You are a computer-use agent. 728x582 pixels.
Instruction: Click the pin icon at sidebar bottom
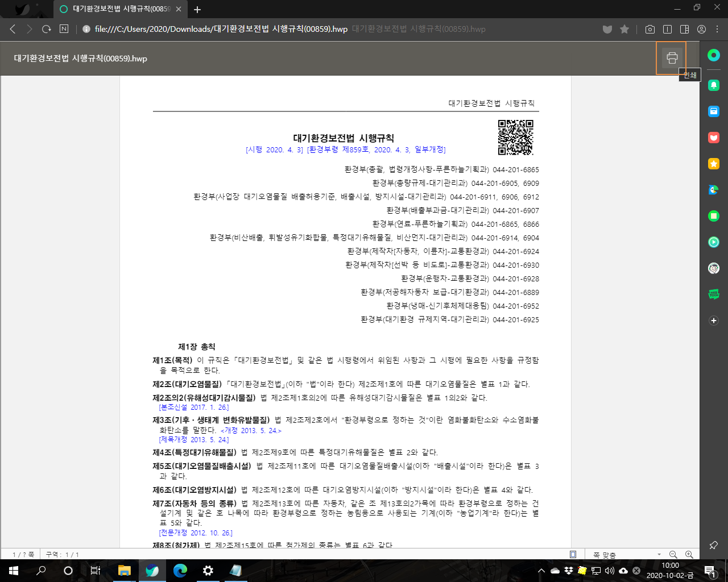coord(713,545)
